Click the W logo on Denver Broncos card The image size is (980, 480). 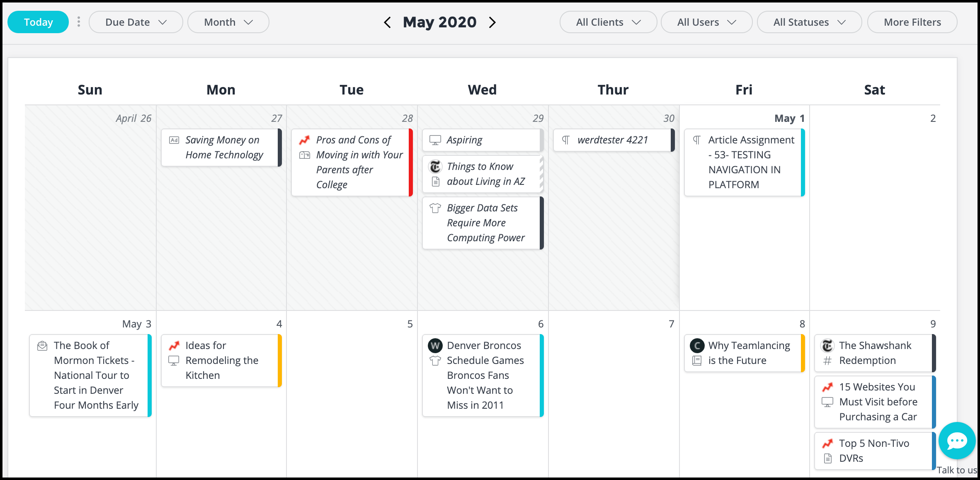click(435, 345)
